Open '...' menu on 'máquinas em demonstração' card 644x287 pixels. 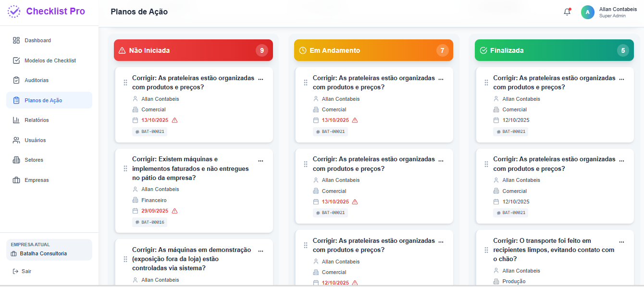[x=260, y=251]
